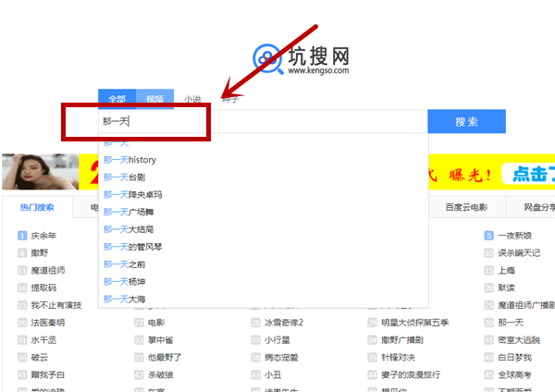Open hot search 他最野了
The width and height of the screenshot is (555, 392).
[165, 357]
